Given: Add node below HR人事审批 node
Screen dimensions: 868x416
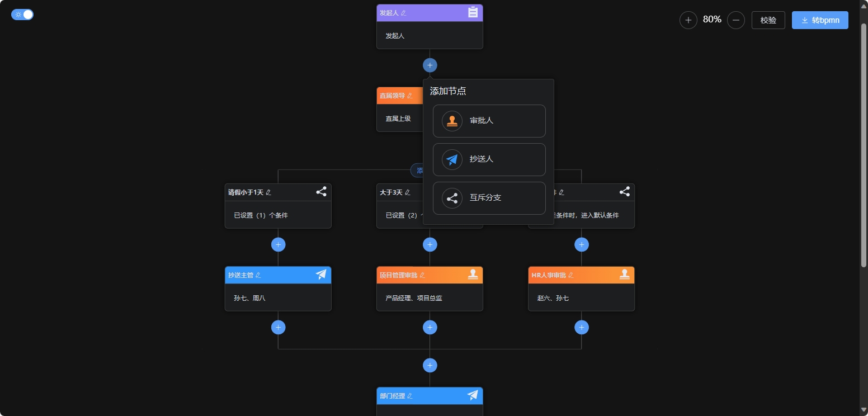Looking at the screenshot, I should click(x=582, y=327).
